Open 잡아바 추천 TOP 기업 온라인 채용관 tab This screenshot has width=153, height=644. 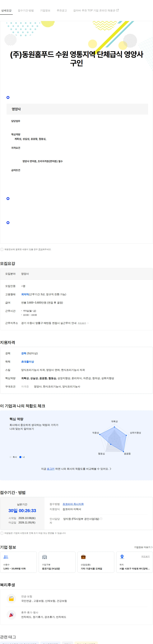coord(96,11)
